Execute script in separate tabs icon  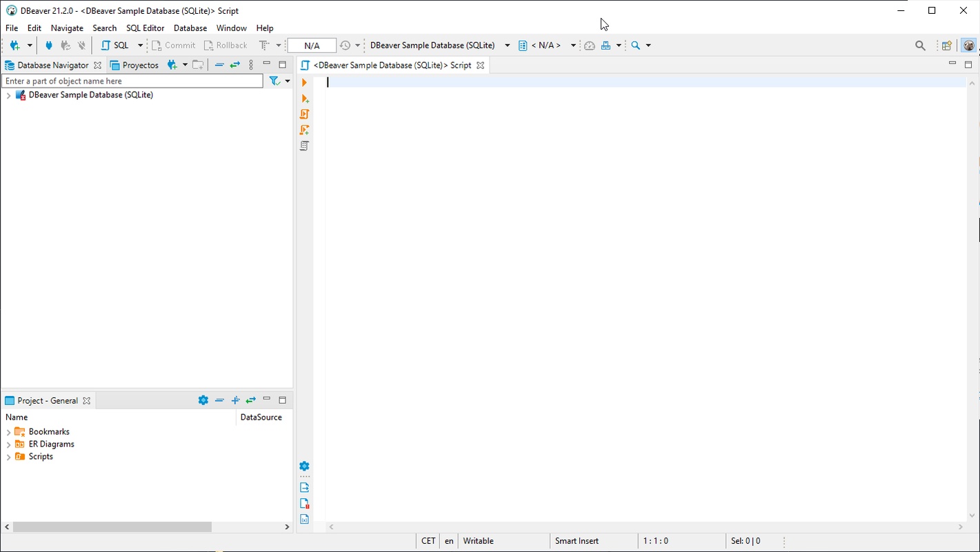point(305,130)
